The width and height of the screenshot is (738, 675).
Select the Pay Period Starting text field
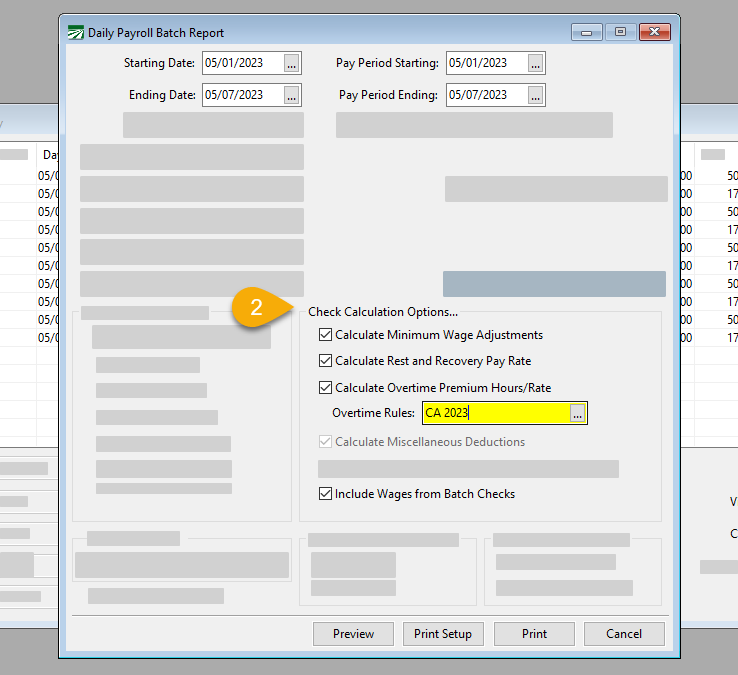485,63
